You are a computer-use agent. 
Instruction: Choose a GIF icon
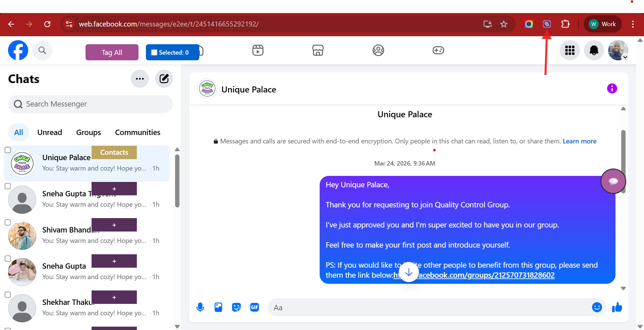pos(255,307)
